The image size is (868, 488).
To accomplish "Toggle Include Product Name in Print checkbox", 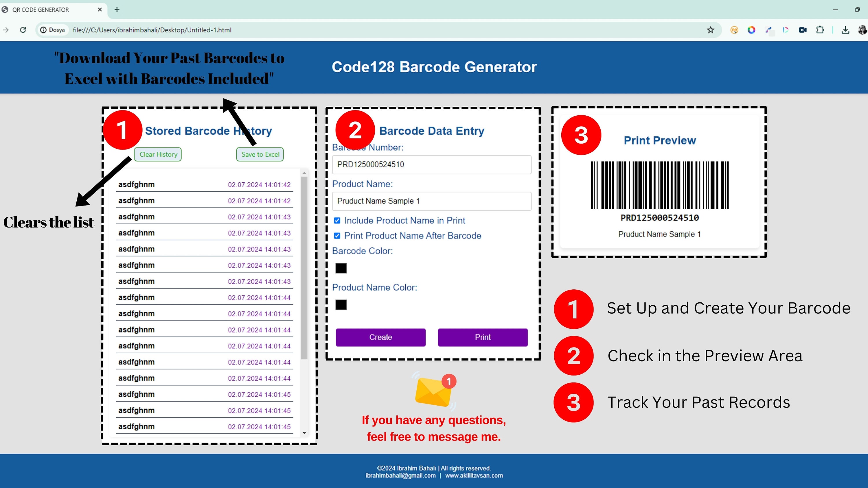I will coord(337,221).
